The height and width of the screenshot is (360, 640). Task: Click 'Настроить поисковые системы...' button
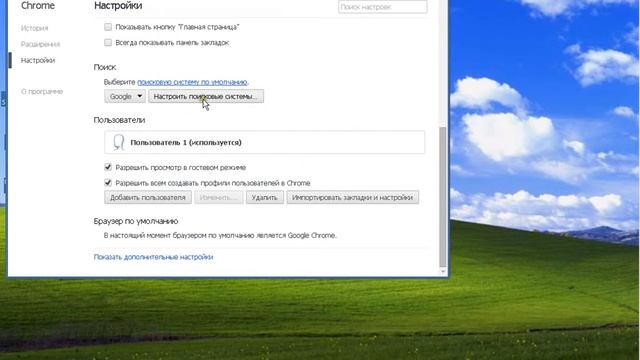click(x=206, y=96)
